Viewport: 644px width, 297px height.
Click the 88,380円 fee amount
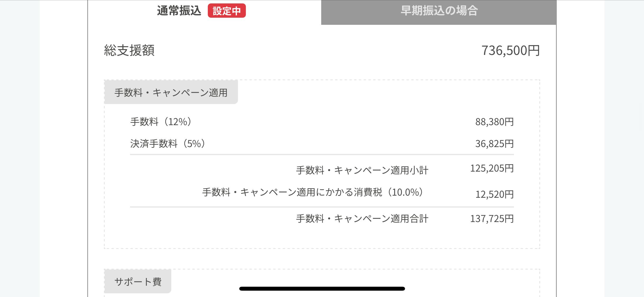click(494, 122)
